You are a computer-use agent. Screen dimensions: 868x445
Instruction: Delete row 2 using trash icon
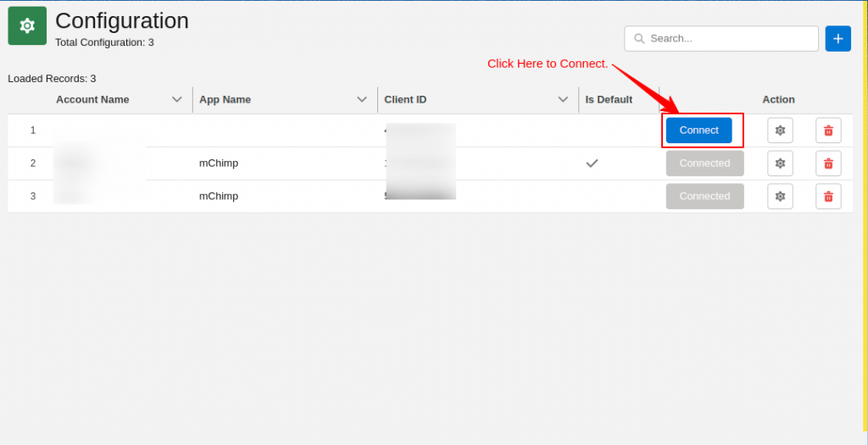pyautogui.click(x=828, y=164)
